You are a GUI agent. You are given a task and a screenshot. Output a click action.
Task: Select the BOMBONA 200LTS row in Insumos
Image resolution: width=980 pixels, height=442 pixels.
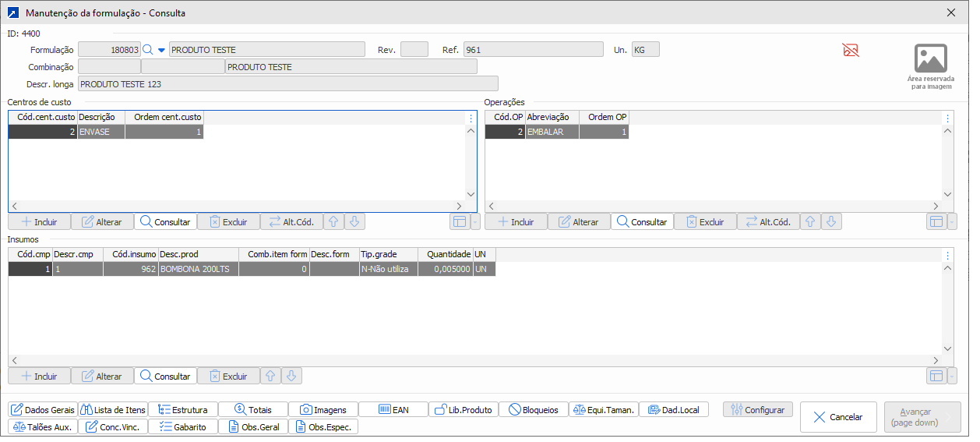pos(198,269)
